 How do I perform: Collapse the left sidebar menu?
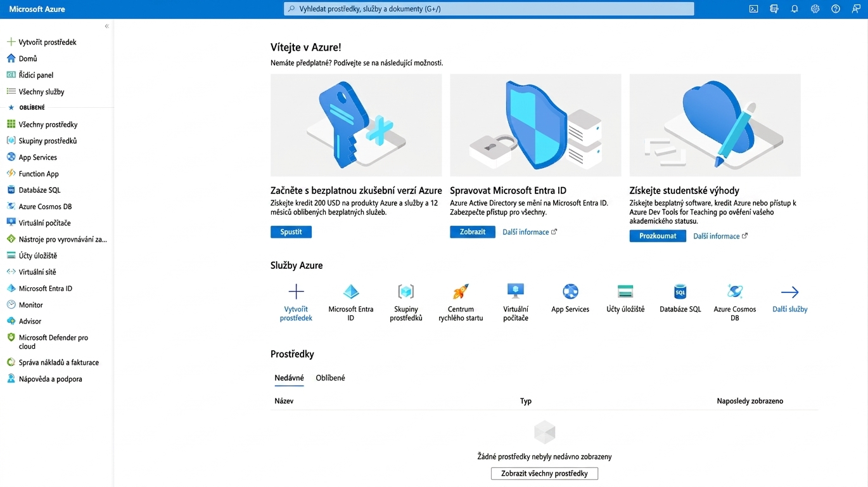pyautogui.click(x=106, y=26)
